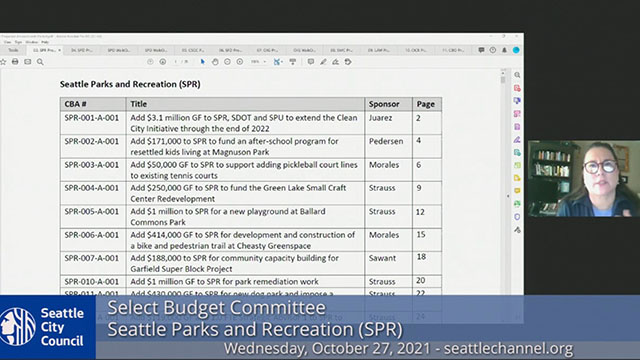Zoom in with the plus circle
The image size is (640, 360).
click(x=240, y=62)
